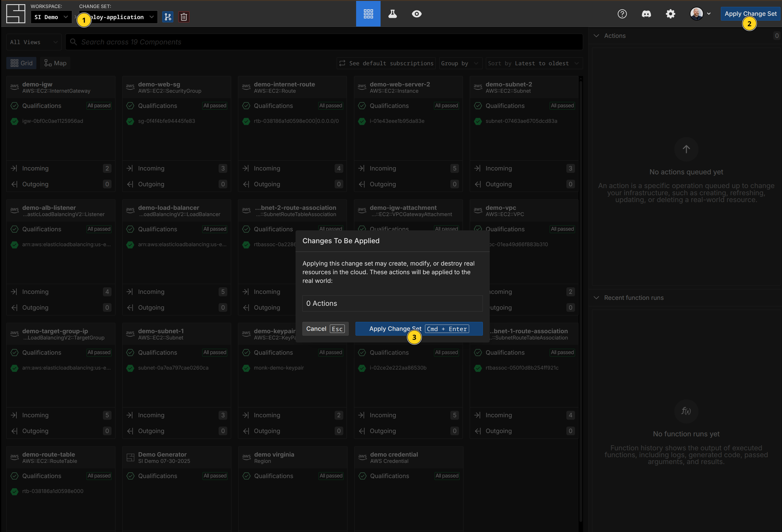Image resolution: width=782 pixels, height=532 pixels.
Task: Open the All Views dropdown
Action: (34, 42)
